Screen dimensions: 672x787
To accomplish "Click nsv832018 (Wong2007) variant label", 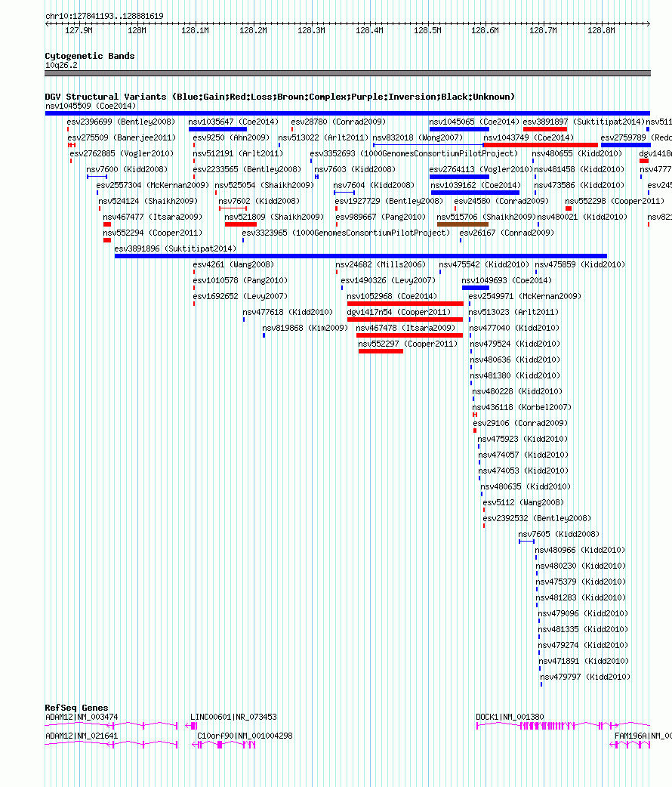I will [x=418, y=137].
